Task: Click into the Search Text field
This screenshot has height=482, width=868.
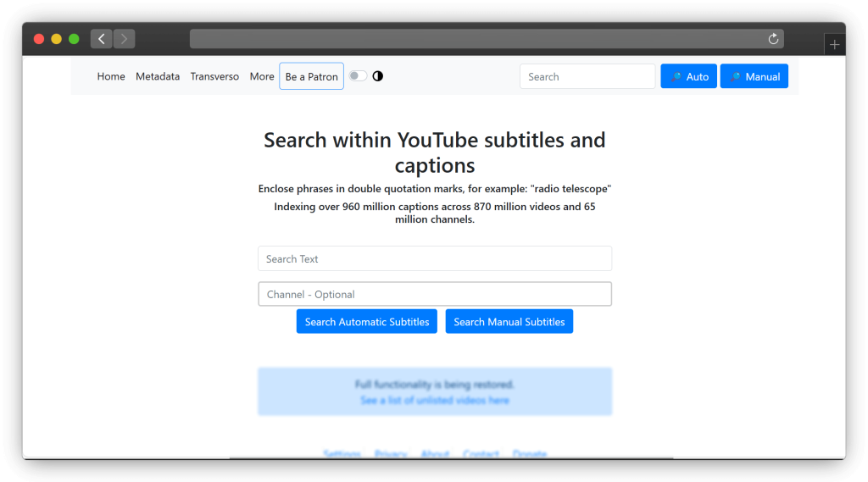Action: pos(434,258)
